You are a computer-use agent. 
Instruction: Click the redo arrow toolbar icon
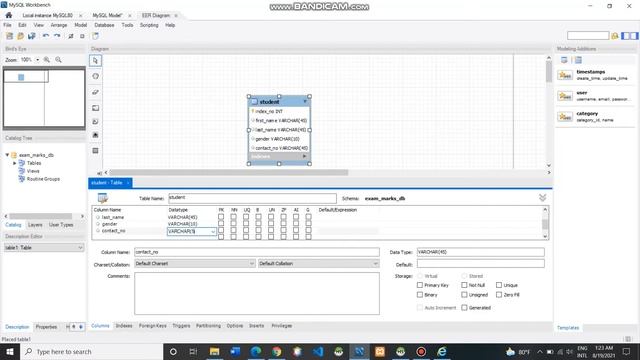57,36
